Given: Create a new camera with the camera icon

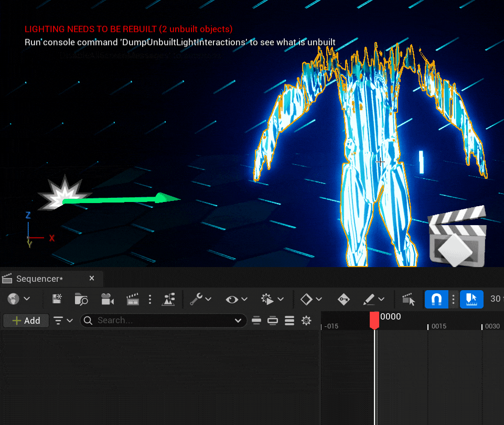Looking at the screenshot, I should (108, 299).
